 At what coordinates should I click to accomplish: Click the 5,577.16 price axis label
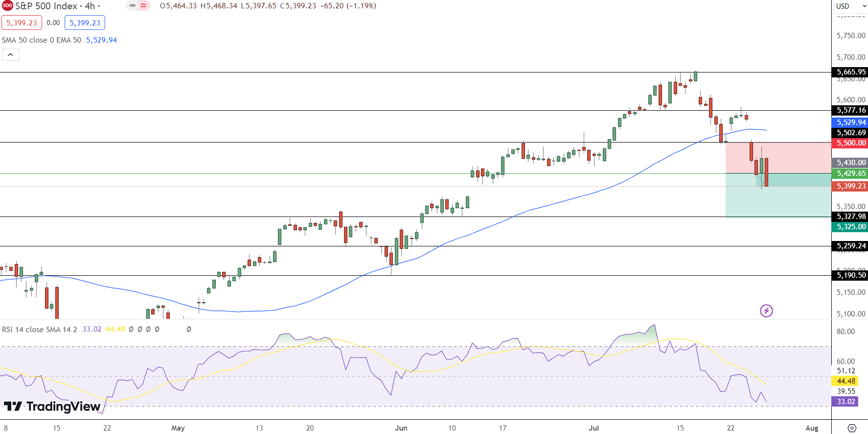point(849,110)
